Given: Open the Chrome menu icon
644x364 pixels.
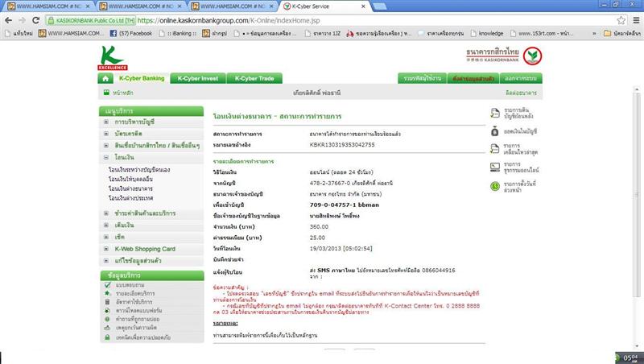Looking at the screenshot, I should [x=636, y=20].
